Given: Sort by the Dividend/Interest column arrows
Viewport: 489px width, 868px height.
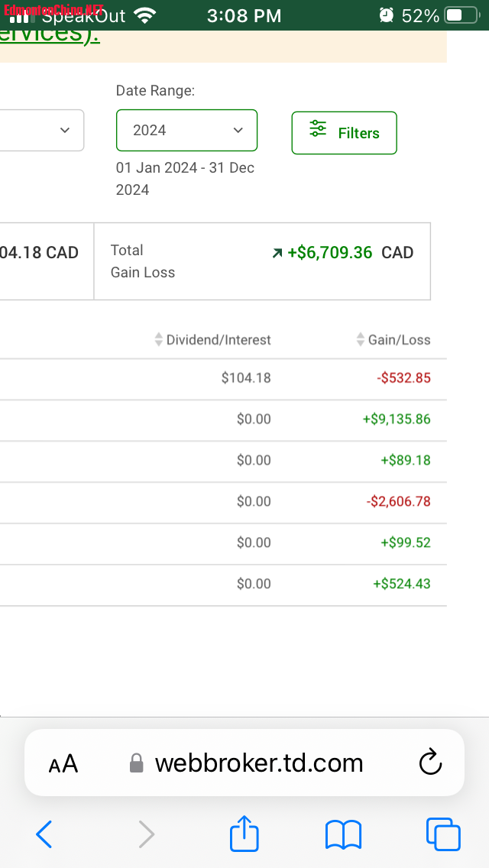Looking at the screenshot, I should pyautogui.click(x=159, y=340).
